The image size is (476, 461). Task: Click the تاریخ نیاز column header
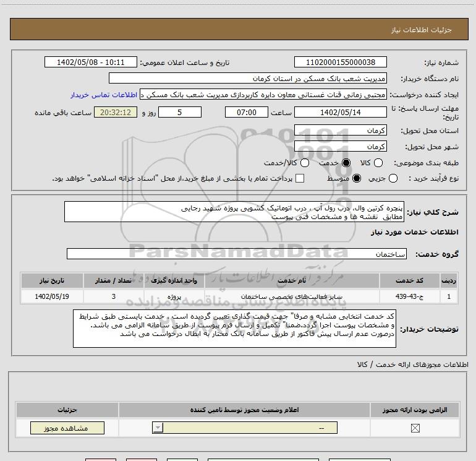pos(52,280)
